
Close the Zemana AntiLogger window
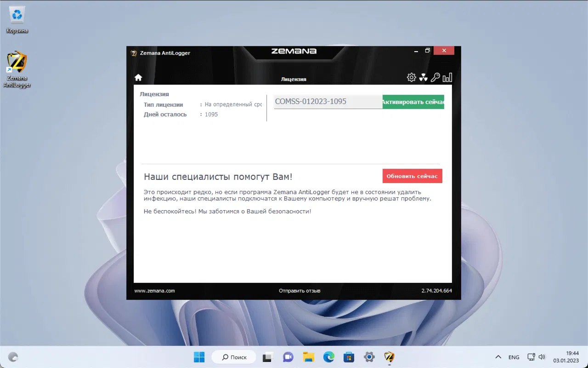tap(444, 51)
